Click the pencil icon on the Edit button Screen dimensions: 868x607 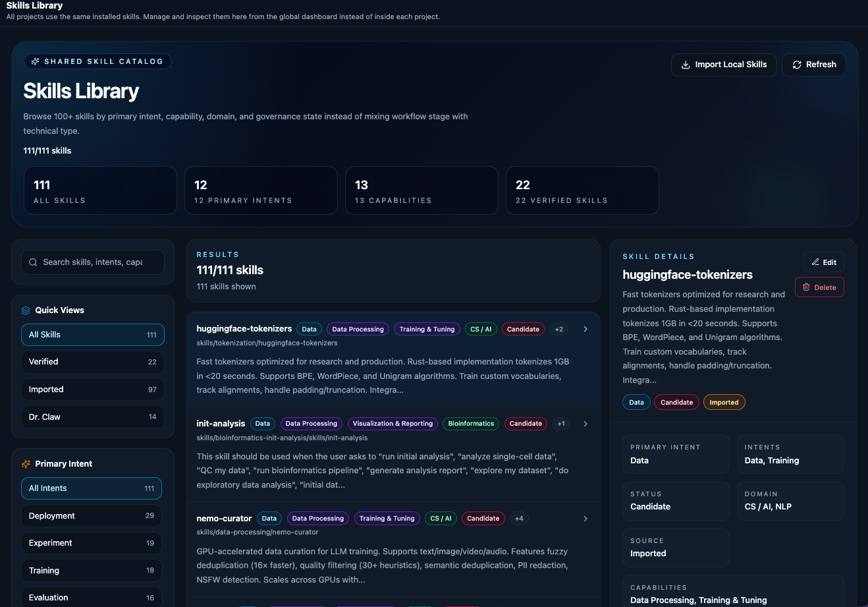817,262
